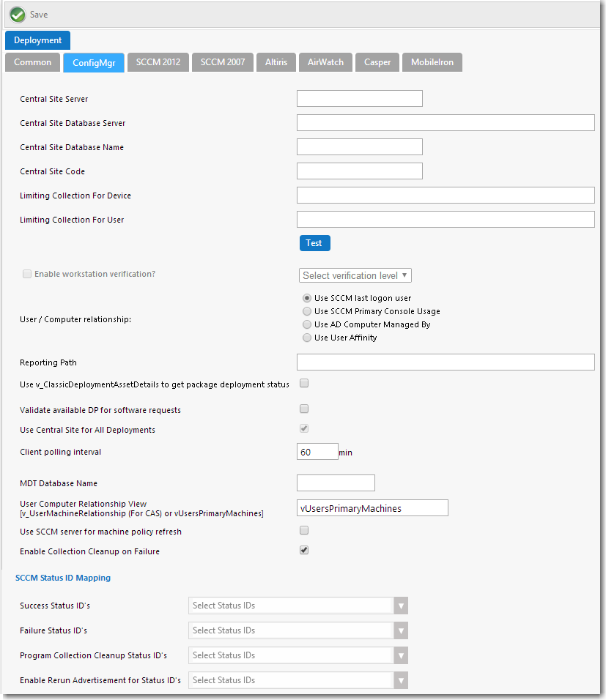Switch to the SCCM 2012 tab

tap(158, 62)
